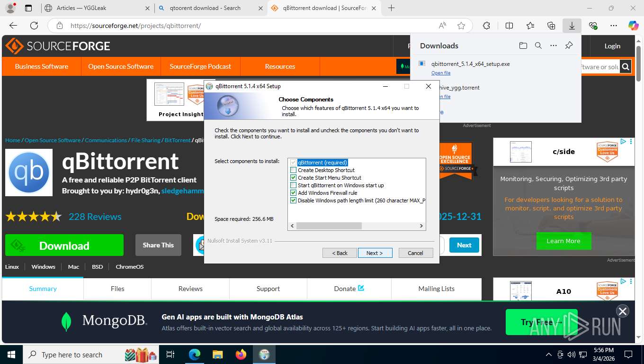Open downloads folder icon in Downloads panel
Viewport: 644px width, 364px height.
click(523, 45)
